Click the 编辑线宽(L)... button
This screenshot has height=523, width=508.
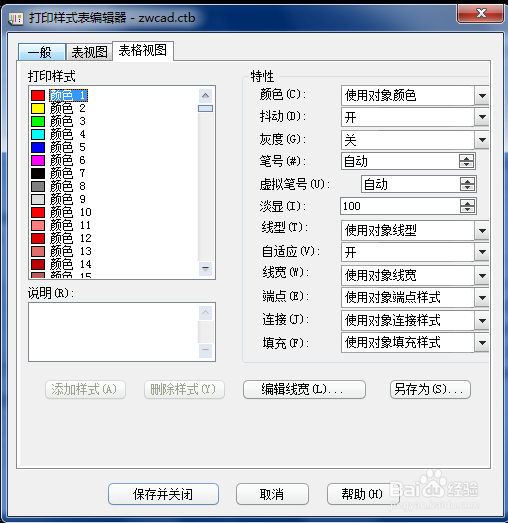coord(304,390)
